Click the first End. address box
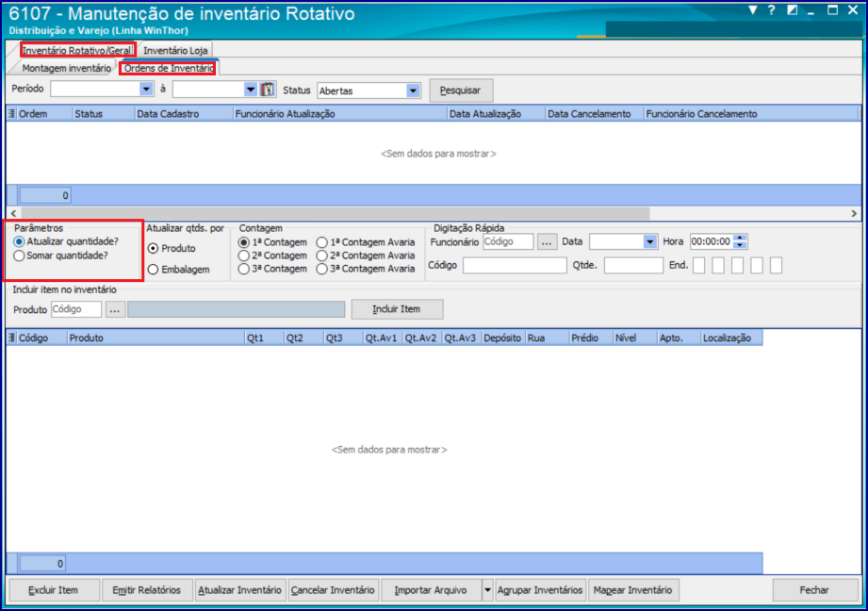 (x=699, y=265)
